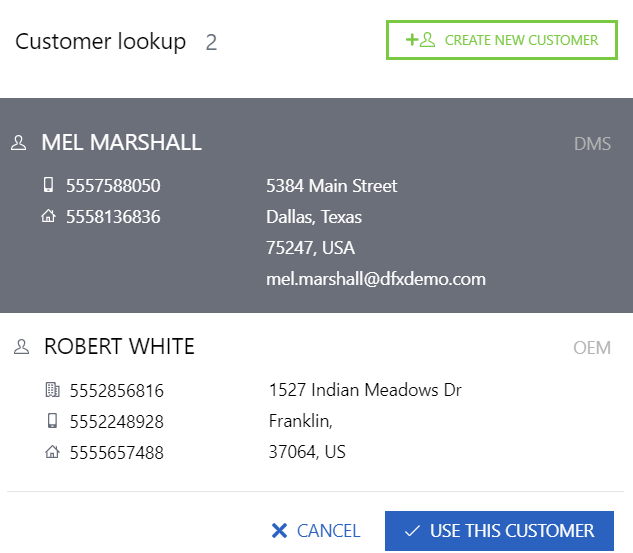Click the checkmark icon on Use This Customer
The height and width of the screenshot is (553, 633).
coord(412,531)
